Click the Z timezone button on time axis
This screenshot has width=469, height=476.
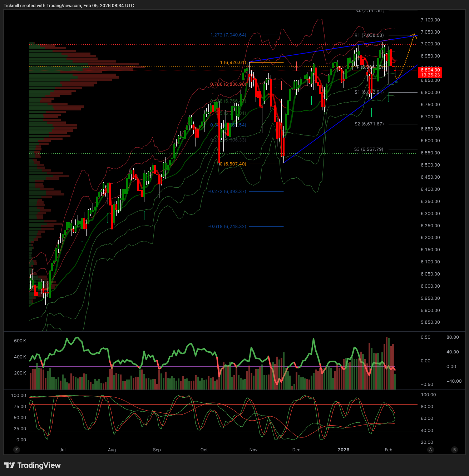[16, 450]
